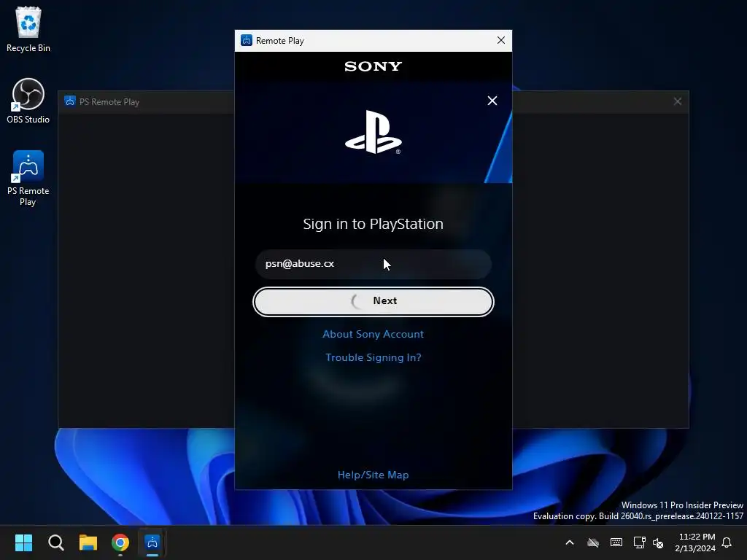747x560 pixels.
Task: Dismiss sign-in form with inner X
Action: pos(492,101)
